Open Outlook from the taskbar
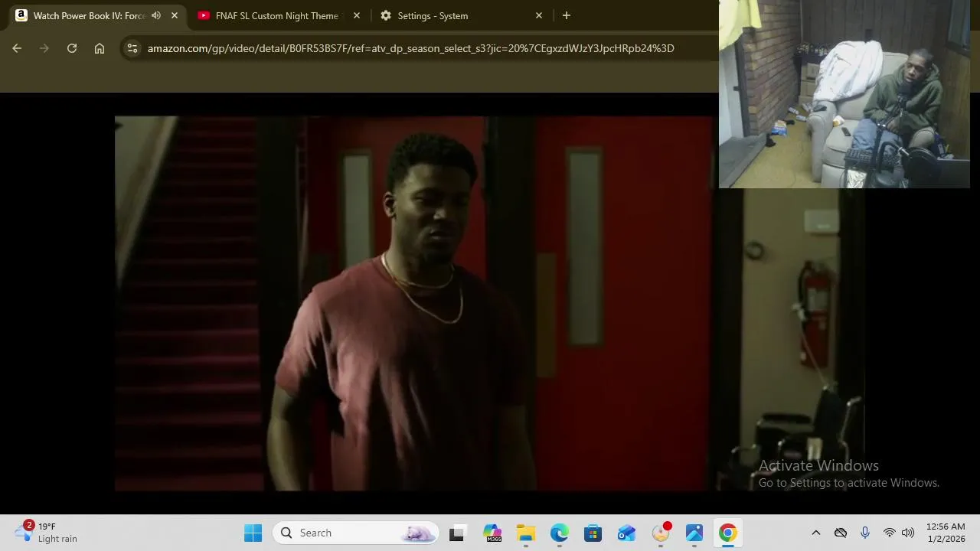This screenshot has height=551, width=980. (x=627, y=533)
